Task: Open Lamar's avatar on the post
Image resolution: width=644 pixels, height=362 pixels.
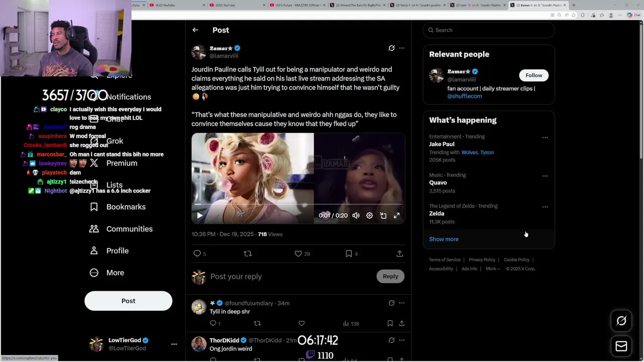Action: click(199, 52)
